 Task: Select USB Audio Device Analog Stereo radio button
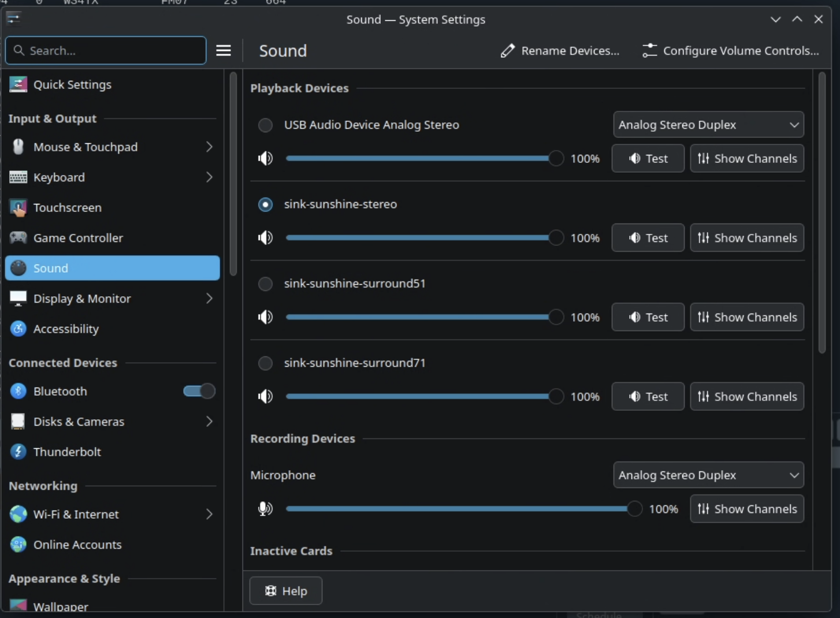click(265, 125)
